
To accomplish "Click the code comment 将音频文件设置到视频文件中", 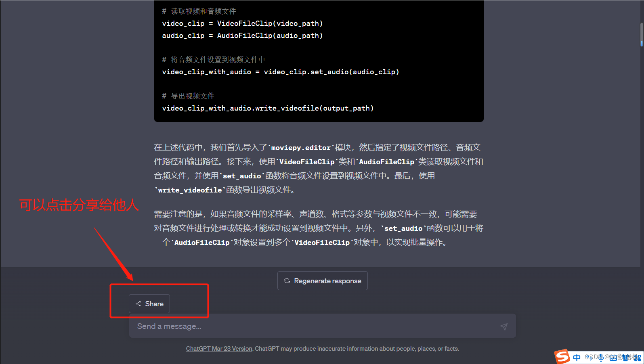I will point(214,60).
